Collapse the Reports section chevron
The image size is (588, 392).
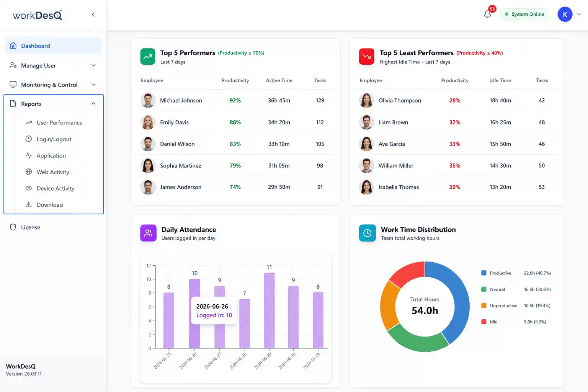click(x=93, y=104)
